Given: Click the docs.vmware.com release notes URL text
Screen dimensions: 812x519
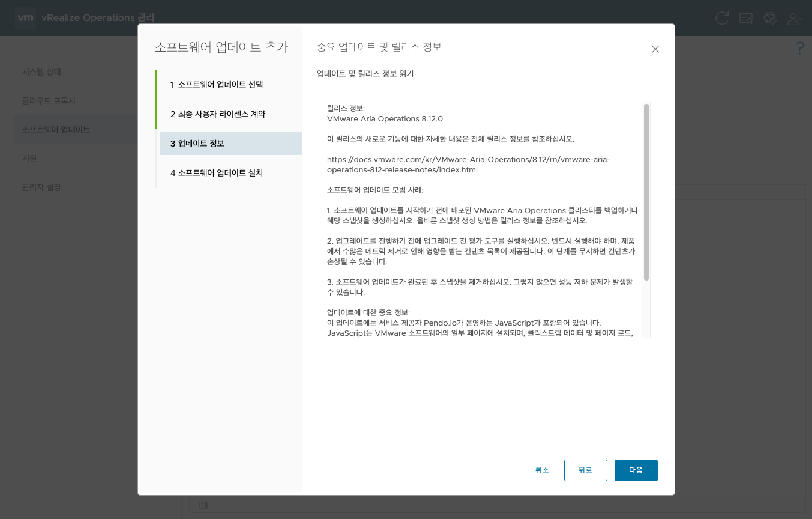Looking at the screenshot, I should 468,165.
